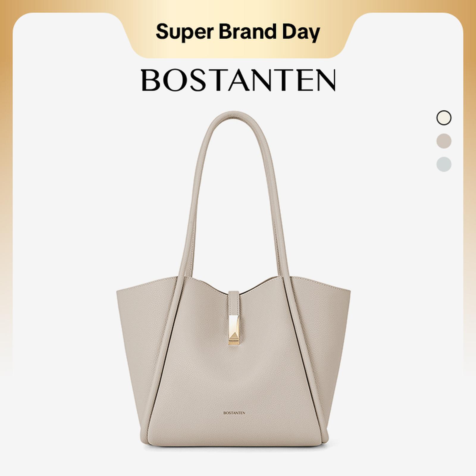Select the cream color swatch with dark outline

pyautogui.click(x=444, y=118)
